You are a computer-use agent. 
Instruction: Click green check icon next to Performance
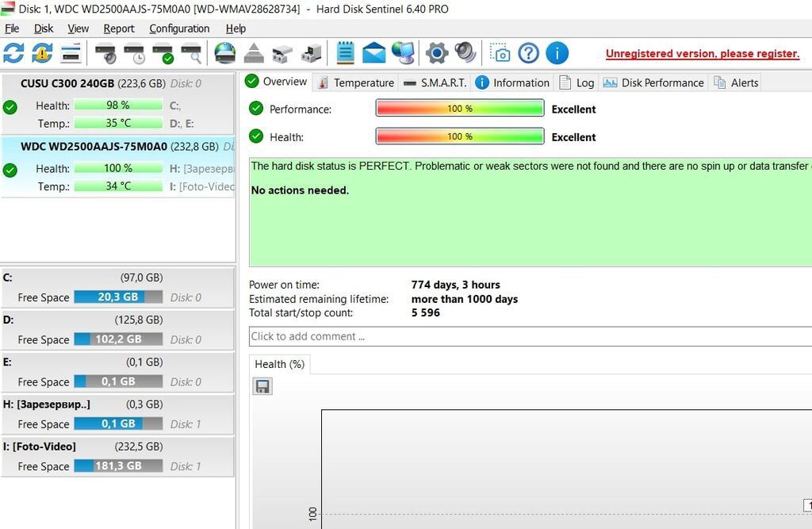click(x=256, y=109)
